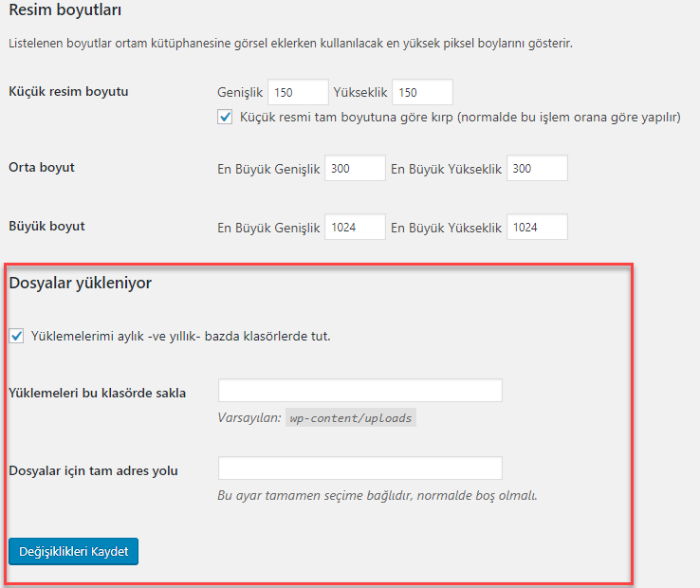Click the 'Yüklemeleri bu klasörde sakla' label
Viewport: 700px width, 588px height.
98,393
